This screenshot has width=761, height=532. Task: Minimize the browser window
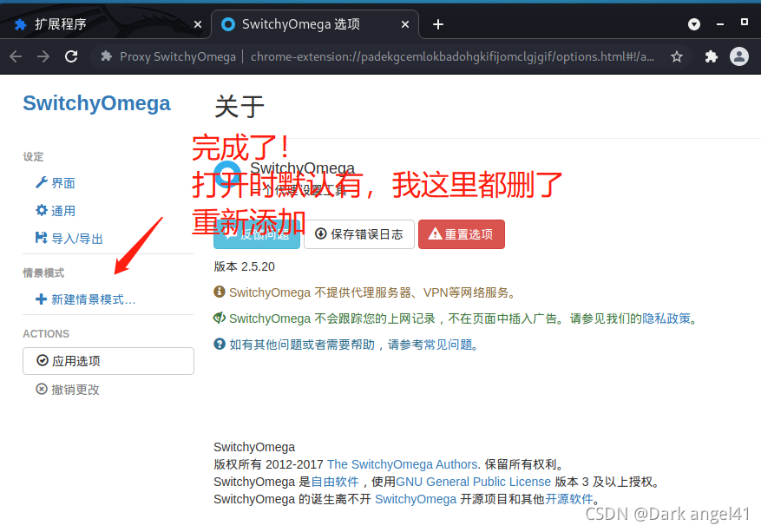tap(720, 23)
